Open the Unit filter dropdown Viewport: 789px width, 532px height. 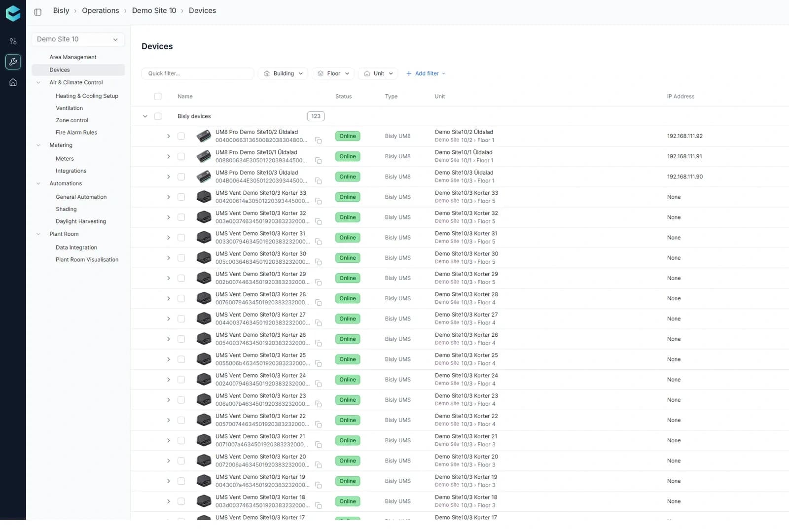pos(378,73)
